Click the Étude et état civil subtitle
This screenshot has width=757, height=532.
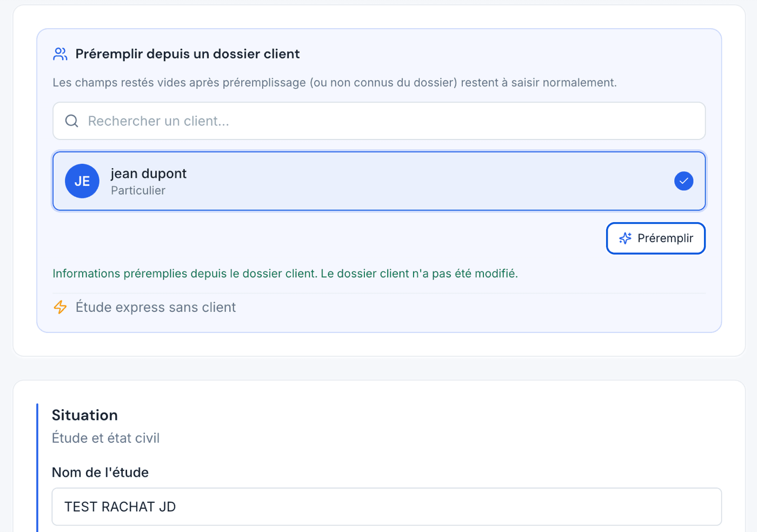point(105,438)
